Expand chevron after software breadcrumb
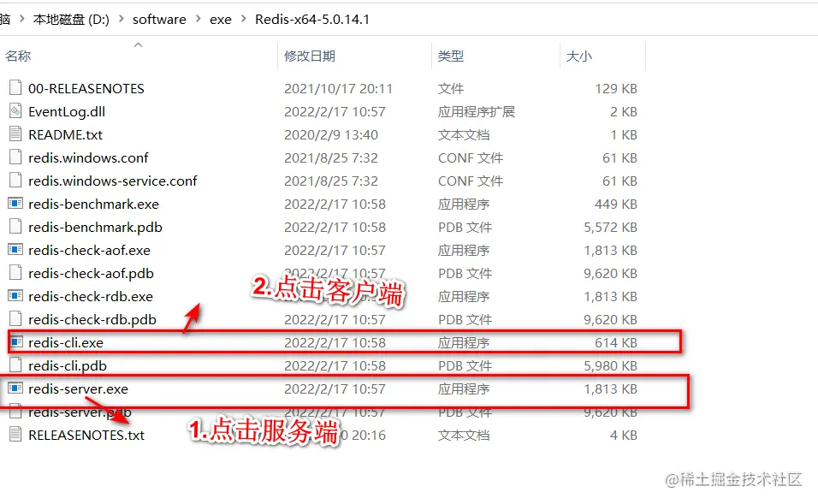 click(199, 19)
